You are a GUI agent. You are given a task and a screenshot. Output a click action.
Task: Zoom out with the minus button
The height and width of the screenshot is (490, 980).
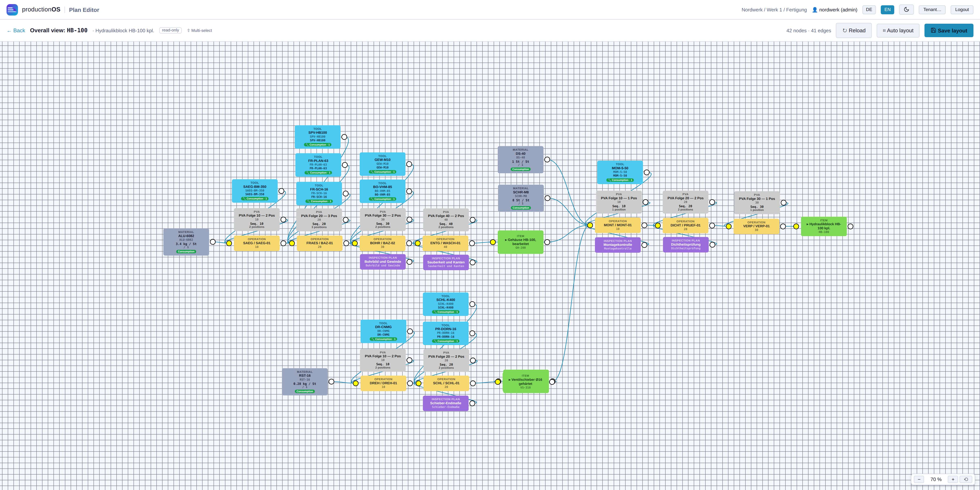coord(919,479)
